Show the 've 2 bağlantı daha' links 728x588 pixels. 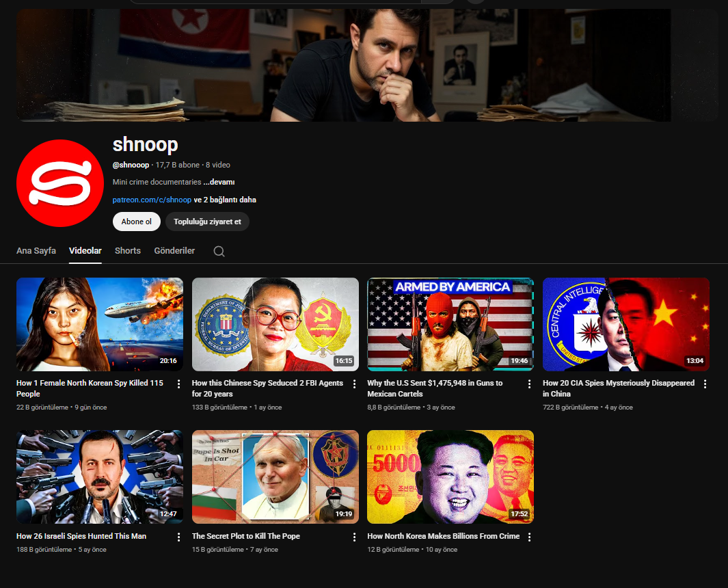coord(225,200)
